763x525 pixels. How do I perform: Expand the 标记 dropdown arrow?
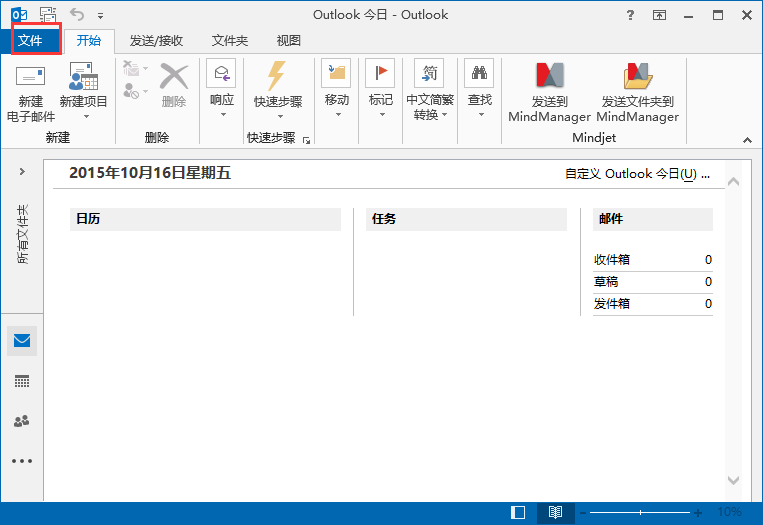[x=382, y=115]
